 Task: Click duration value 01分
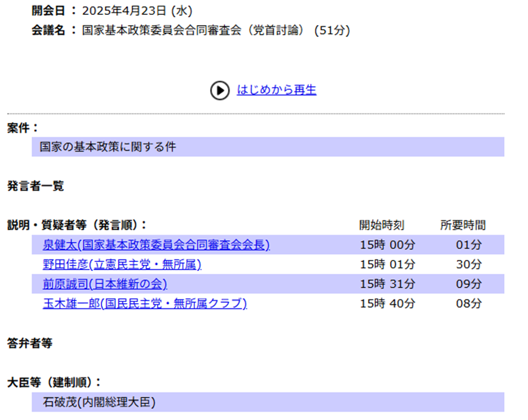point(469,245)
